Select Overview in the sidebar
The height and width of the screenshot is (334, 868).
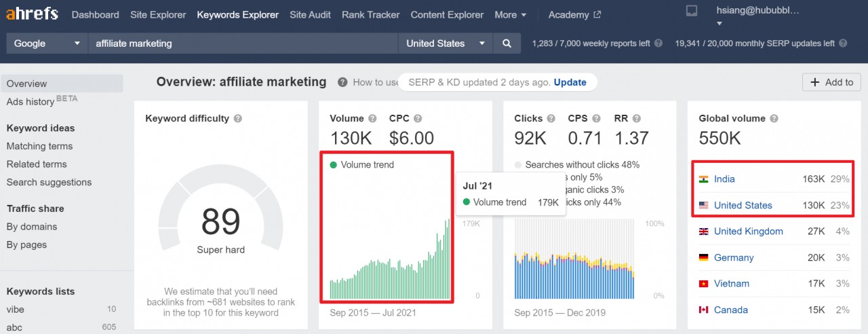[x=62, y=83]
